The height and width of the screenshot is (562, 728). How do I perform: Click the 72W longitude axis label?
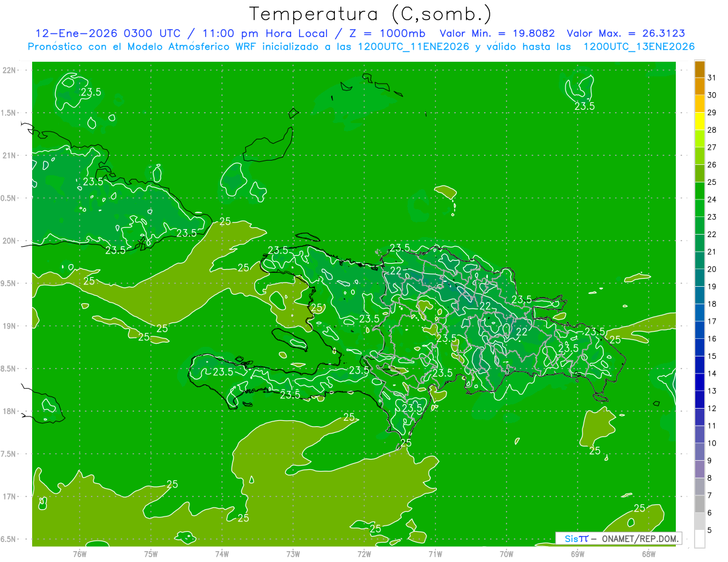click(364, 554)
